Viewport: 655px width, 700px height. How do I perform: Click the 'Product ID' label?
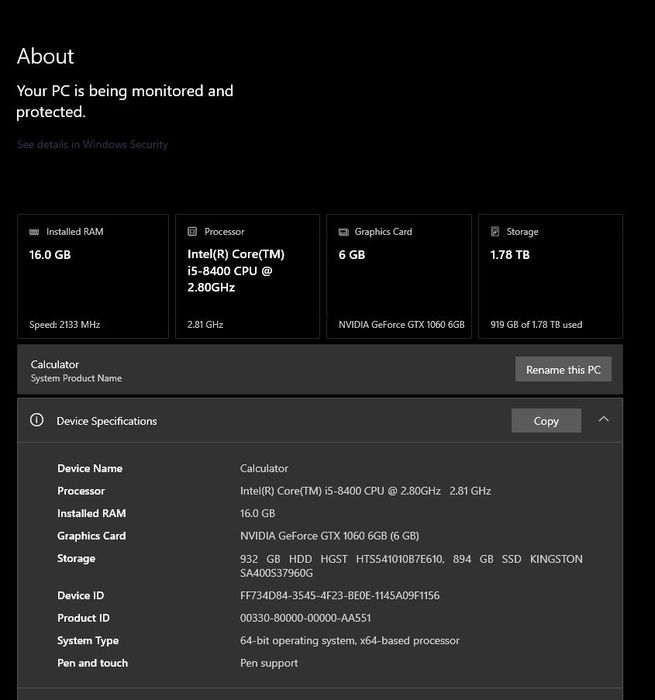pyautogui.click(x=83, y=618)
